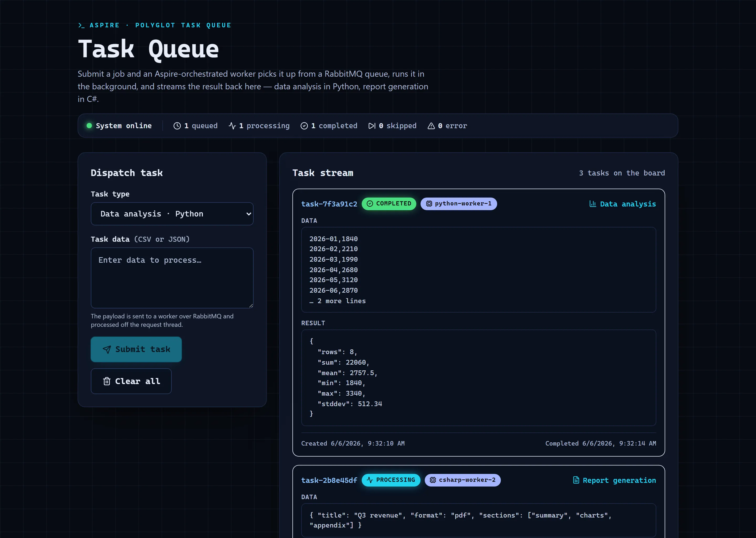Click the 'Task Queue' page heading

tap(148, 49)
